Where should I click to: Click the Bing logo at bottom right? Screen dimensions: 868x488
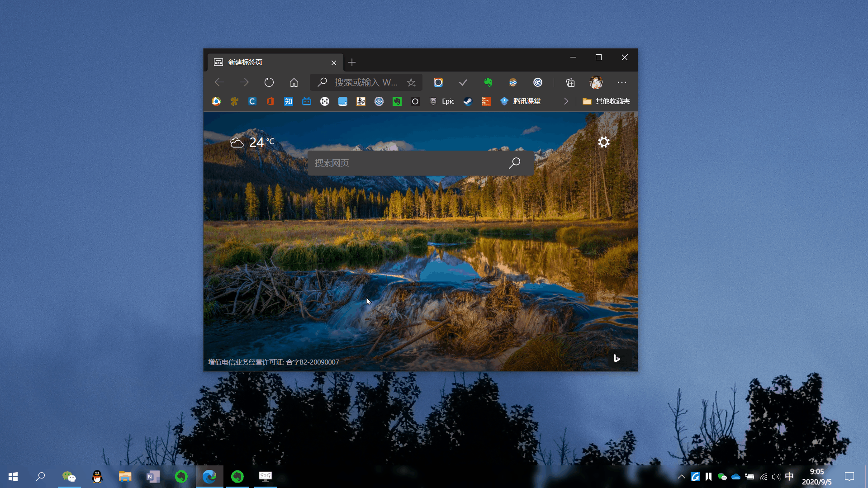tap(617, 359)
